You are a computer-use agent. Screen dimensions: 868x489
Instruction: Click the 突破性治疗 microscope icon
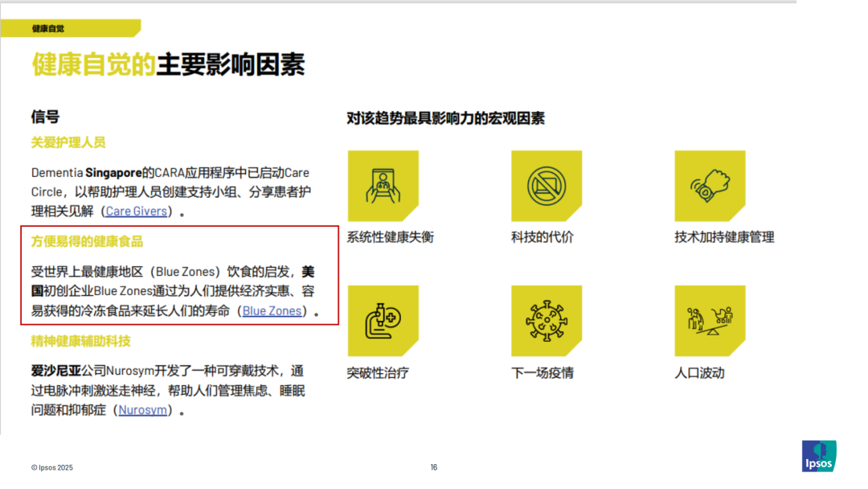tap(383, 321)
